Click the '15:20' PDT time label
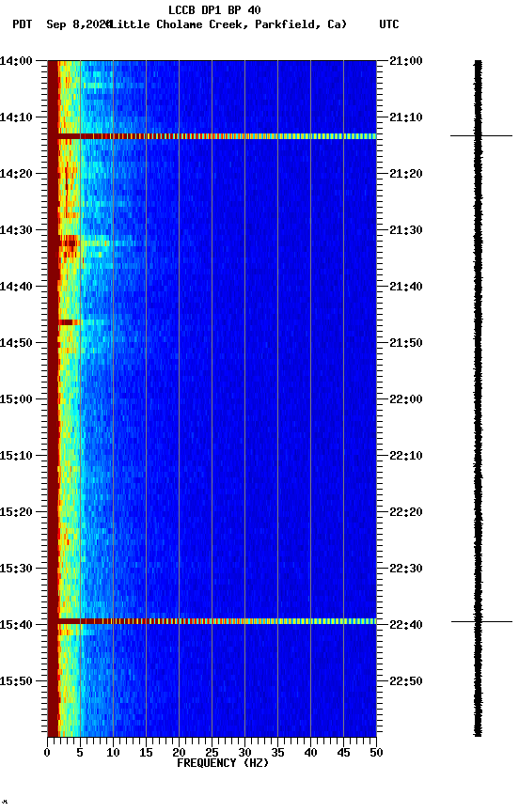 pos(16,513)
